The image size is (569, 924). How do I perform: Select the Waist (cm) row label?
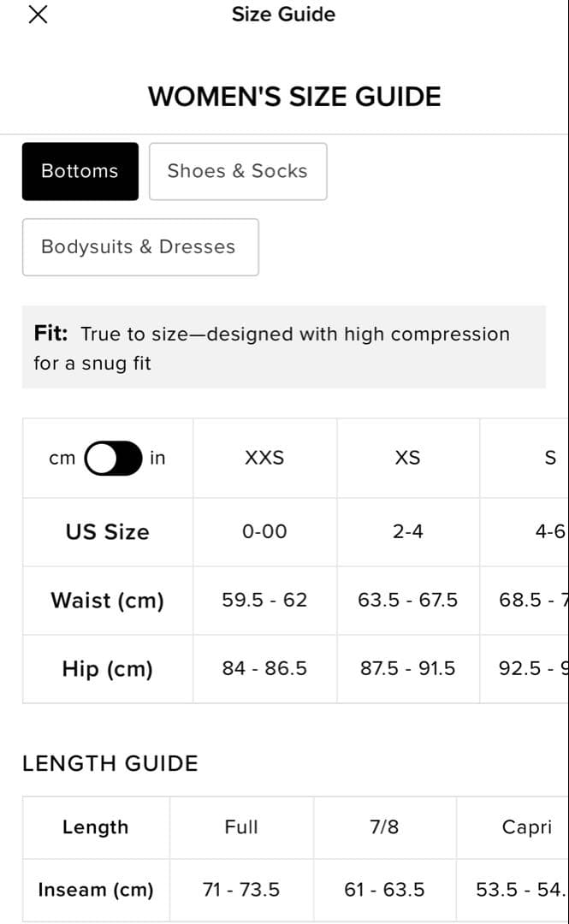pos(107,601)
